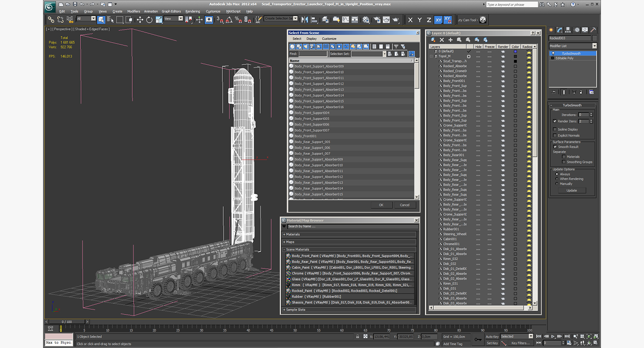
Task: Toggle the Render Iters checkbox
Action: pyautogui.click(x=555, y=121)
